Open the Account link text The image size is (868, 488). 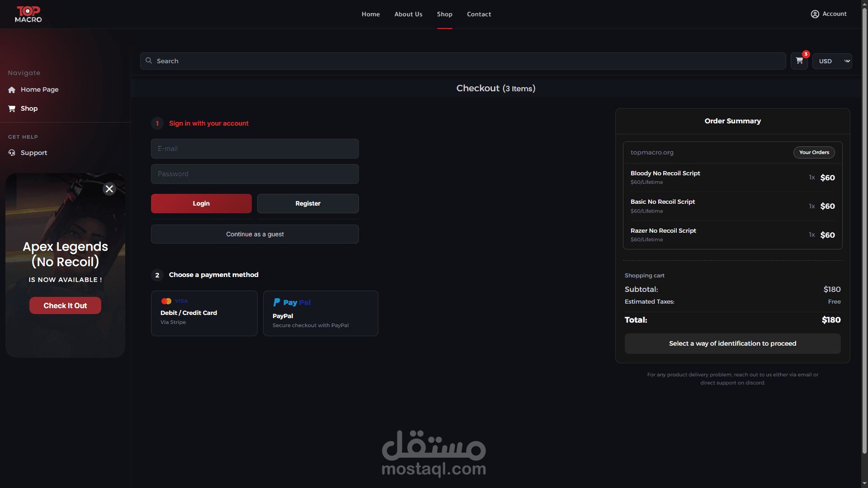click(835, 14)
